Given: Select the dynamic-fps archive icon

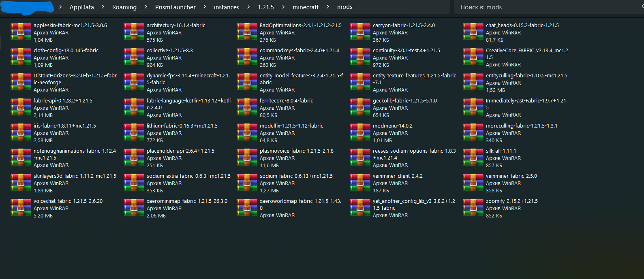Looking at the screenshot, I should click(134, 82).
